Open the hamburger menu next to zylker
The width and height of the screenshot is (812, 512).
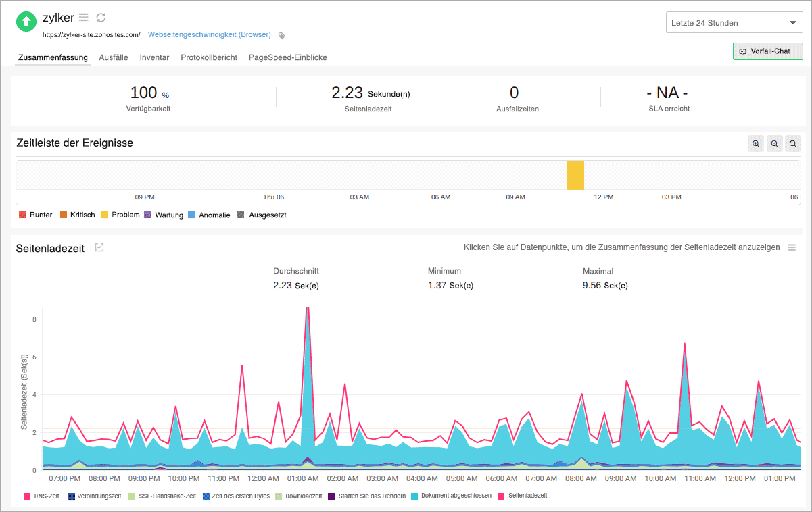[x=84, y=18]
